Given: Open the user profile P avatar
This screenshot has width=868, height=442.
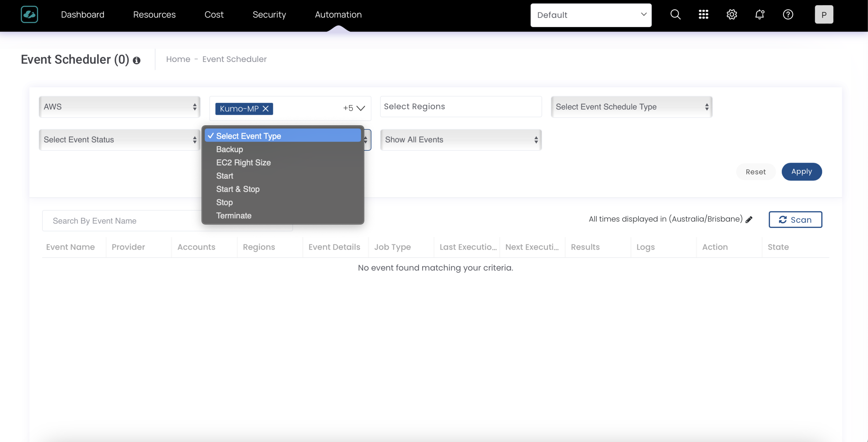Looking at the screenshot, I should coord(824,15).
